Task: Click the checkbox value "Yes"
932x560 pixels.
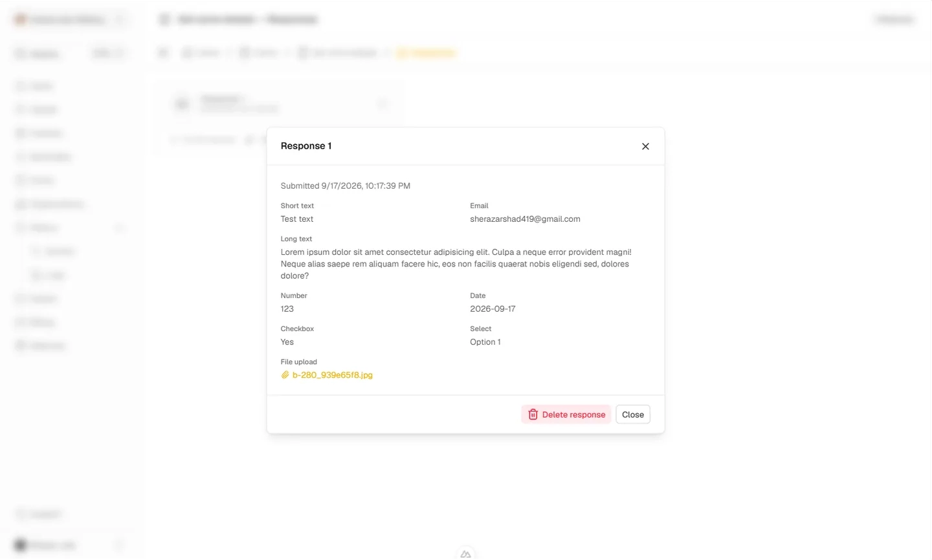Action: click(287, 342)
